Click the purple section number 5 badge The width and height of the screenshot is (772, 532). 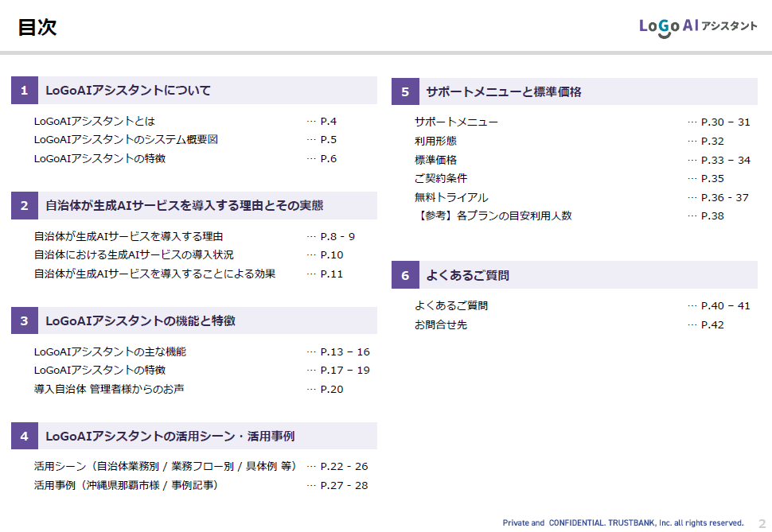(405, 91)
